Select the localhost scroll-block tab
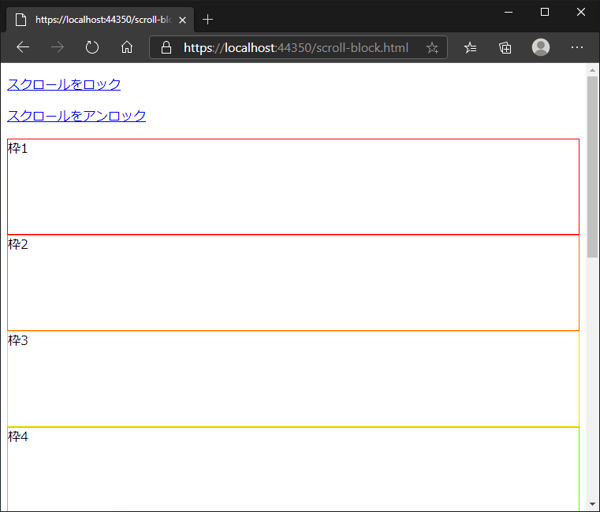This screenshot has height=512, width=600. click(x=100, y=20)
